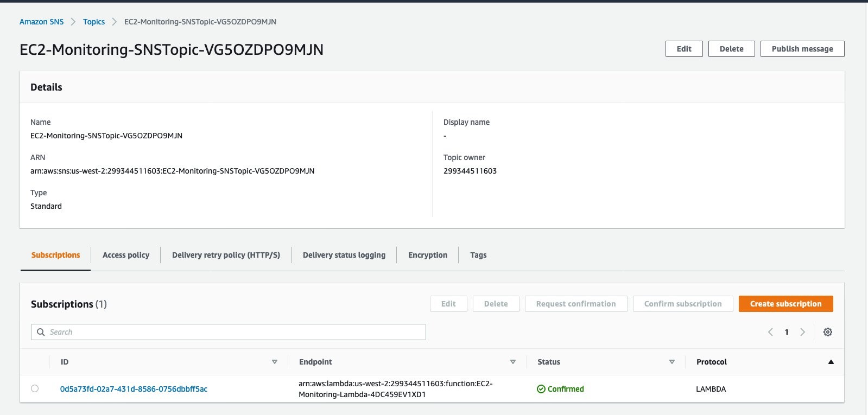868x415 pixels.
Task: Open Delivery status logging tab
Action: (x=344, y=255)
